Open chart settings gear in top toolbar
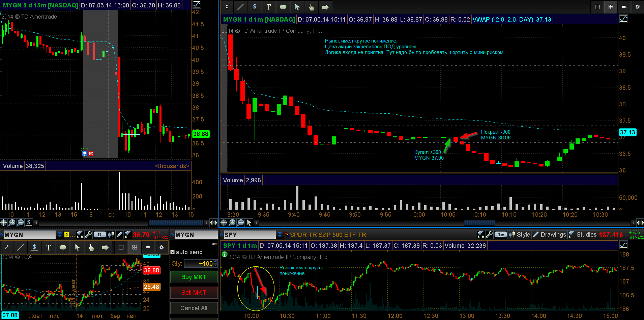This screenshot has height=320, width=644. pyautogui.click(x=638, y=7)
